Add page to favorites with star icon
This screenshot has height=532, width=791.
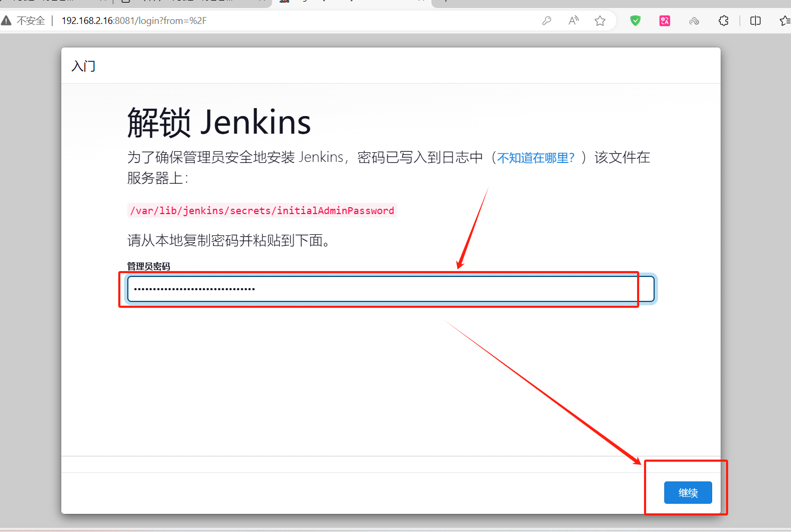600,21
